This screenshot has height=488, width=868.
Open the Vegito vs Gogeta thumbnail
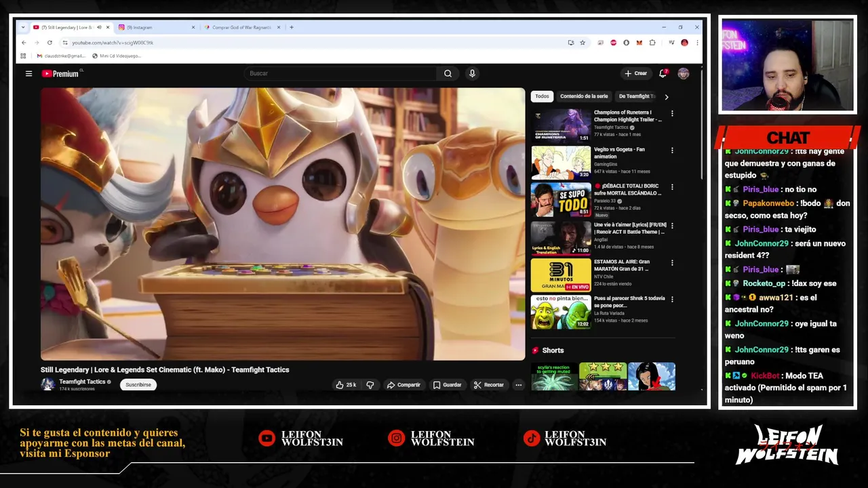561,162
